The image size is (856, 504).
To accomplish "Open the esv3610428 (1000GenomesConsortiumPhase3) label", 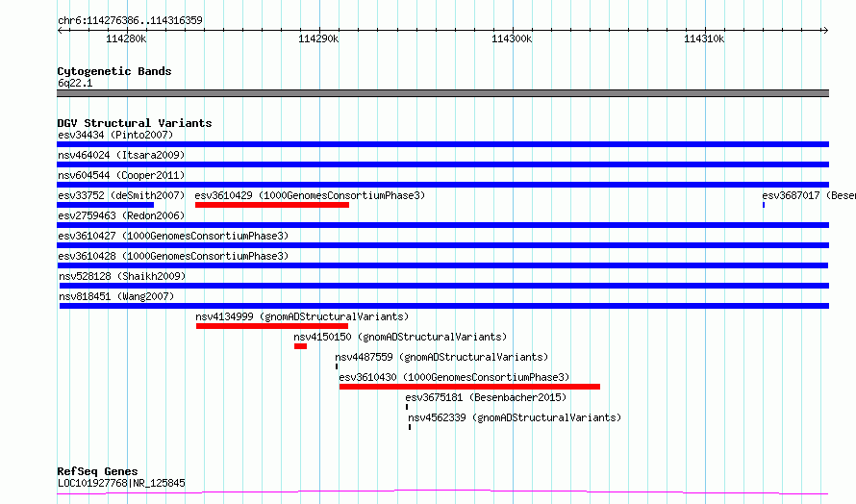I will [x=173, y=256].
